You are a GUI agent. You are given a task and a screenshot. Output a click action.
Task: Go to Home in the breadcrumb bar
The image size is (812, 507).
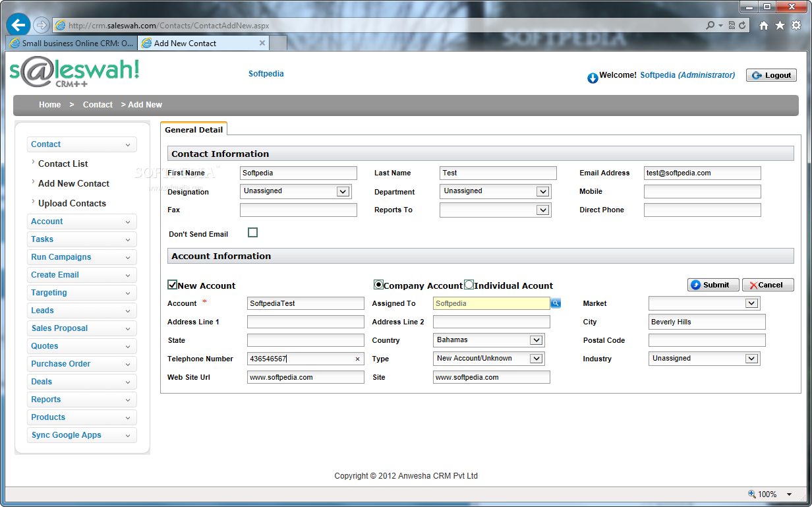(49, 105)
